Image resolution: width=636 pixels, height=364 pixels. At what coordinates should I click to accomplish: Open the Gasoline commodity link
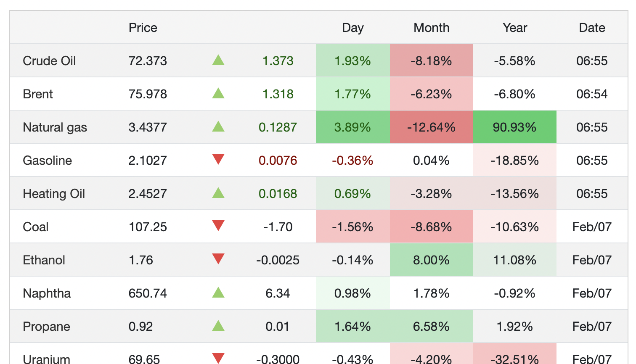pyautogui.click(x=47, y=161)
